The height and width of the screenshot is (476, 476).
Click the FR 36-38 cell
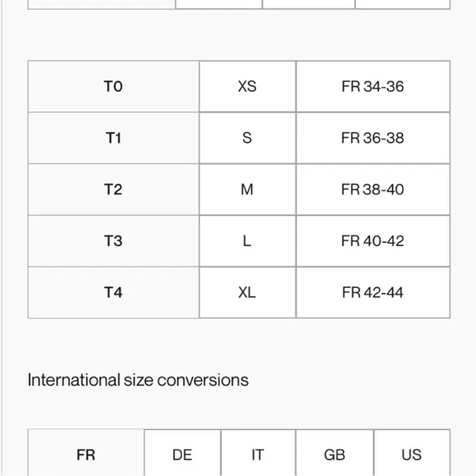[373, 138]
